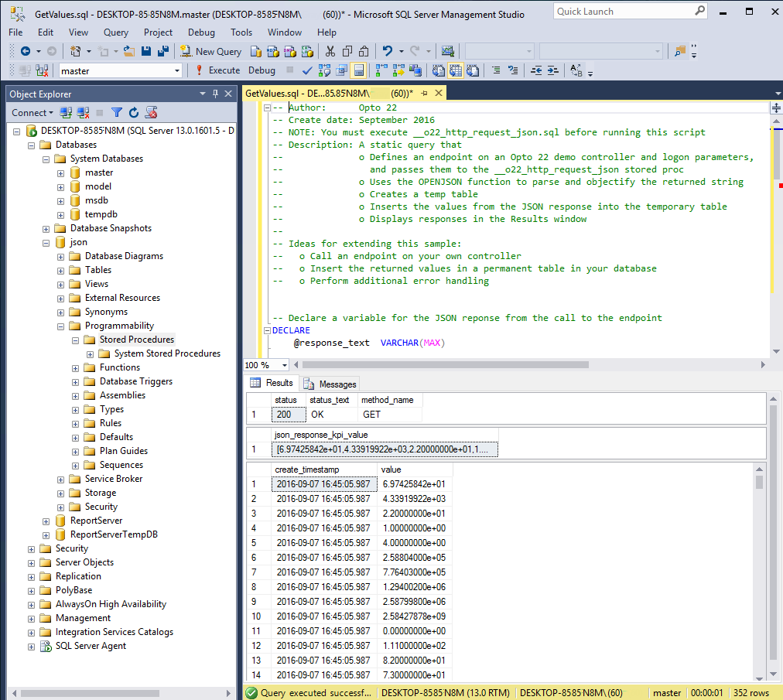This screenshot has width=783, height=700.
Task: Click the Database Engine Query icon
Action: [255, 51]
